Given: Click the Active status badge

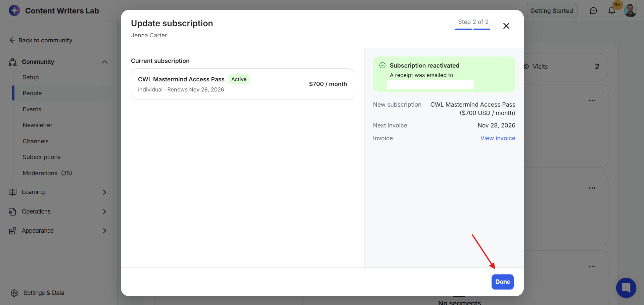Looking at the screenshot, I should pyautogui.click(x=239, y=79).
